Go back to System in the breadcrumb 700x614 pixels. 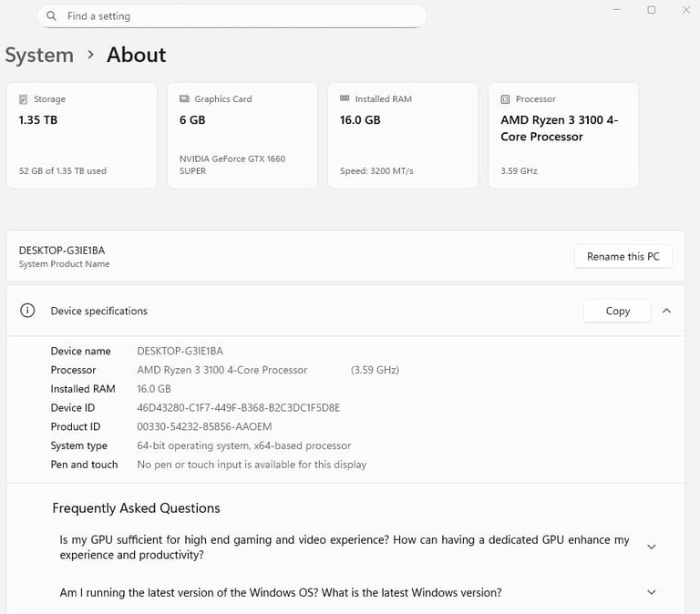[x=39, y=55]
